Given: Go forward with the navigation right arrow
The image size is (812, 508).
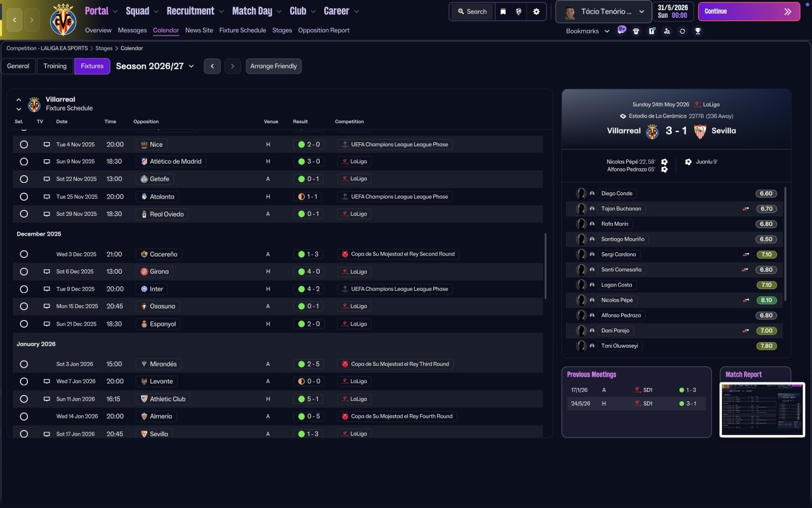Looking at the screenshot, I should pyautogui.click(x=32, y=20).
